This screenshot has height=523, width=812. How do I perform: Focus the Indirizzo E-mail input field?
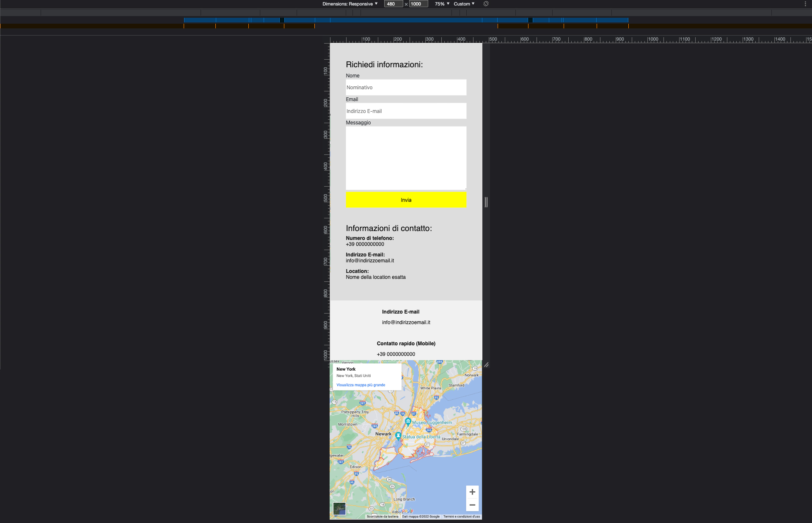(x=406, y=111)
